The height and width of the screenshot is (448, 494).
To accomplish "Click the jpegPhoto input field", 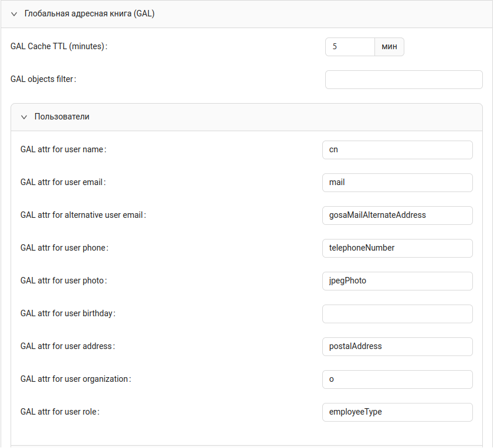I will pos(397,281).
